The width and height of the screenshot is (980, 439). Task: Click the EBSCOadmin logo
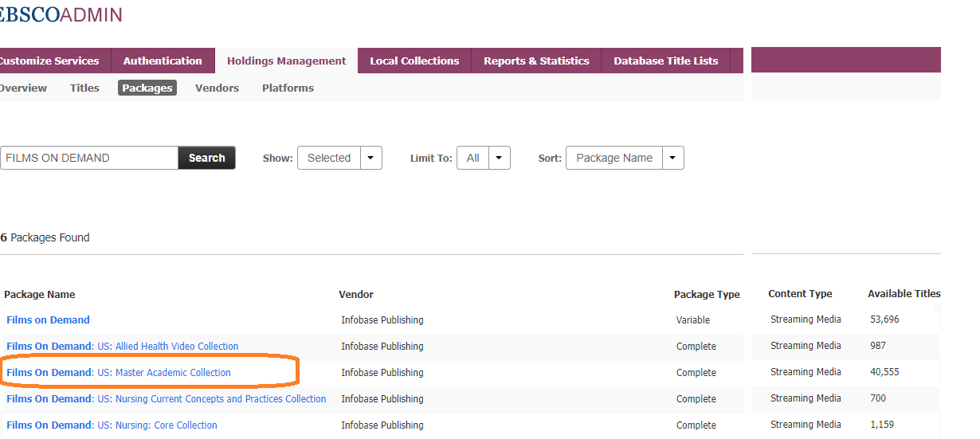(61, 14)
